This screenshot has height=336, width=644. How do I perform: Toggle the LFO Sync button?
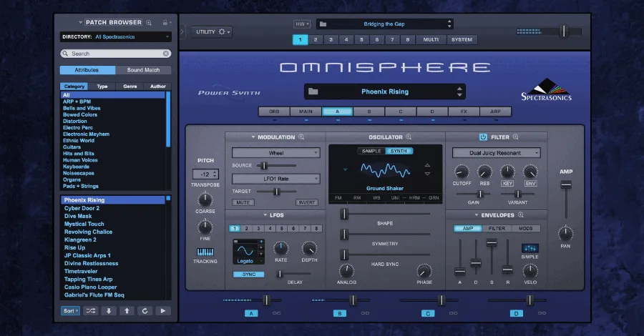tap(248, 274)
